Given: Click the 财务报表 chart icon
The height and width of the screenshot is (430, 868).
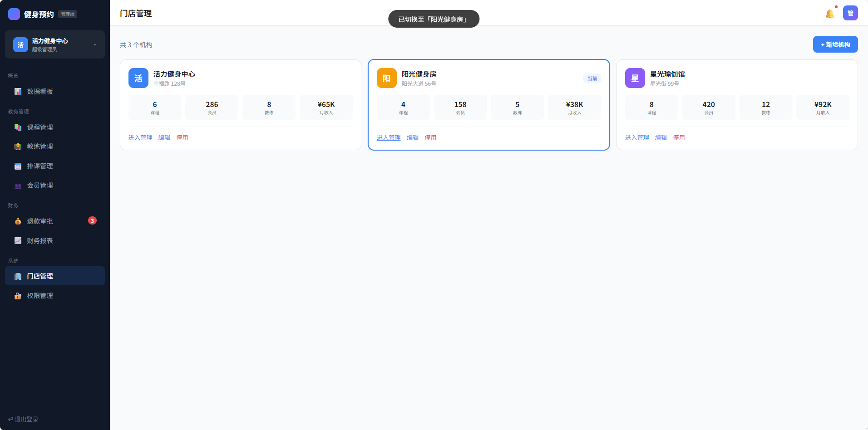Looking at the screenshot, I should point(18,241).
